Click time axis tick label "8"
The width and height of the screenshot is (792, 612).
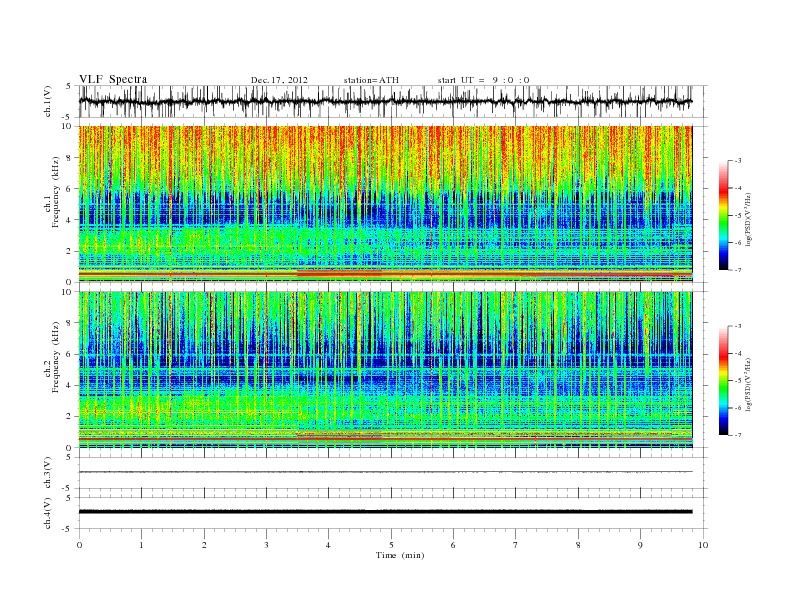tap(578, 545)
